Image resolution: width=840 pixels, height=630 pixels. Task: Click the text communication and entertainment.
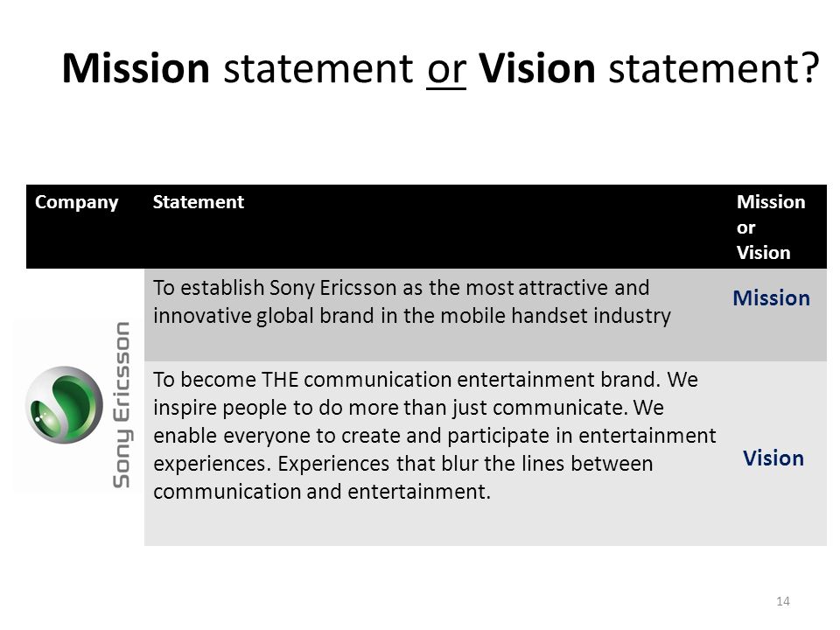tap(322, 491)
